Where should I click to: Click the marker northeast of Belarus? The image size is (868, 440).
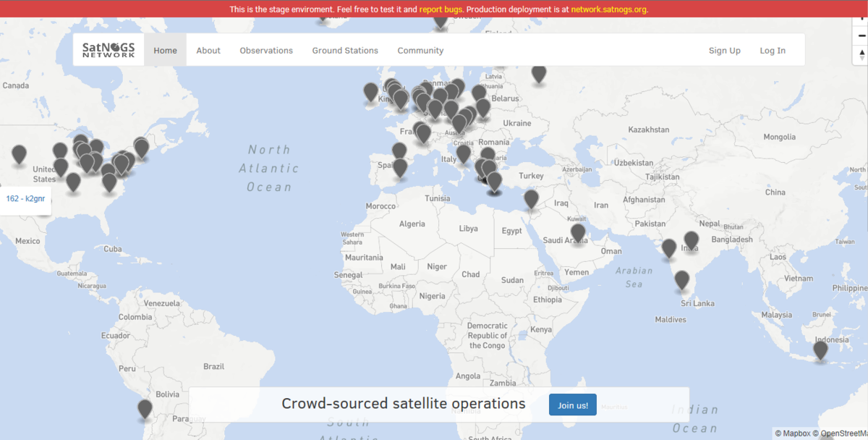pos(539,73)
